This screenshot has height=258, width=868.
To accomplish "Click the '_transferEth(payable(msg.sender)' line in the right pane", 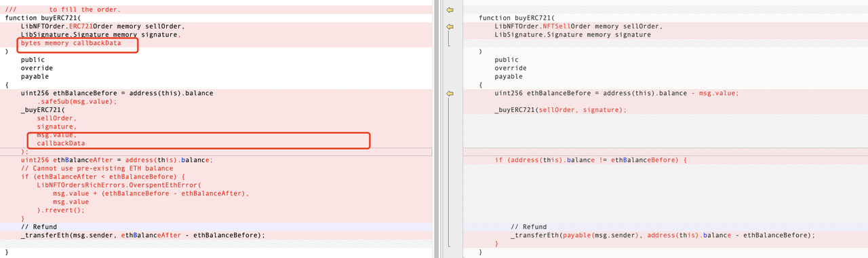I will pyautogui.click(x=663, y=235).
